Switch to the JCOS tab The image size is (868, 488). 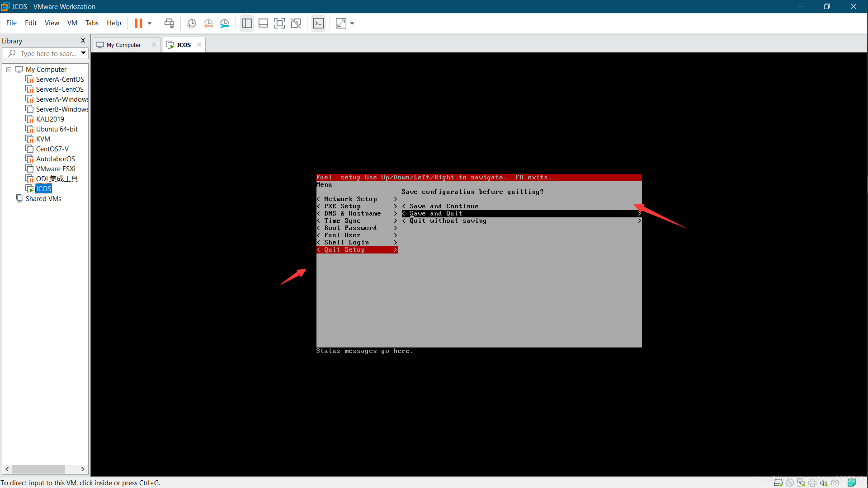(x=183, y=45)
